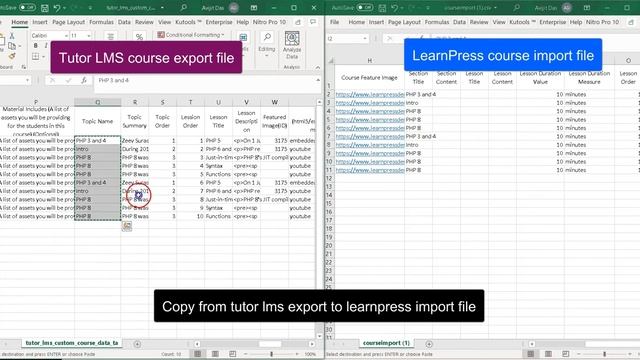Click Number percent icon in ribbon
Image resolution: width=640 pixels, height=360 pixels.
(139, 37)
